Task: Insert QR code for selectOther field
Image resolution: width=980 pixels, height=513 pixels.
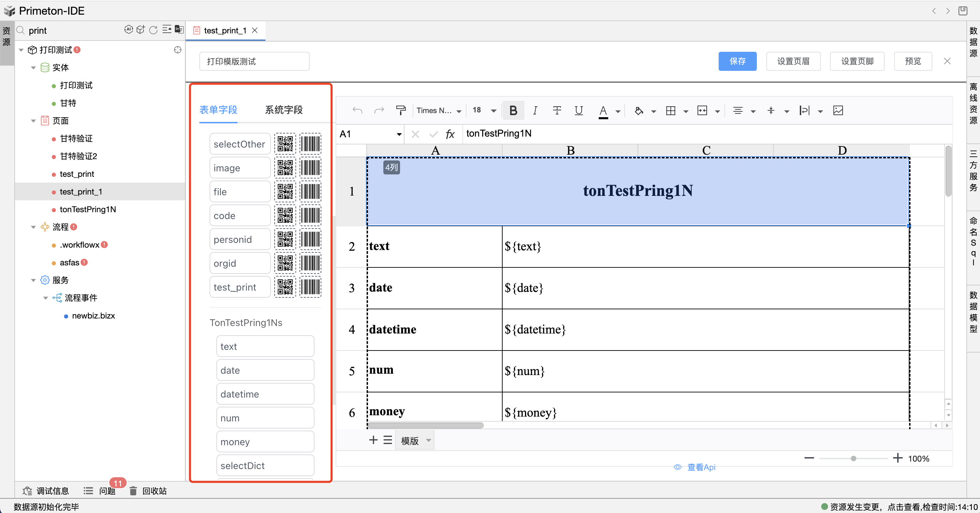Action: (x=285, y=144)
